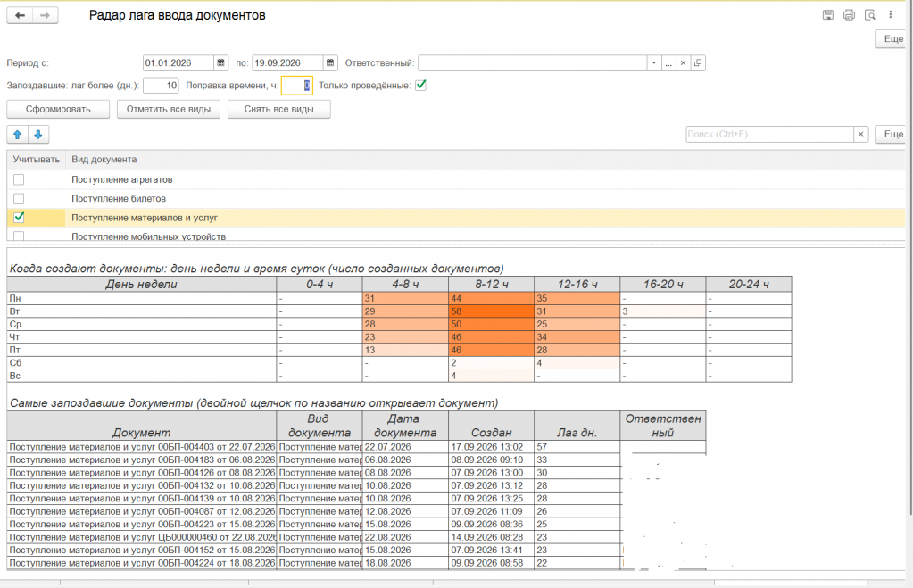Go forward with the right arrow button

(x=46, y=16)
